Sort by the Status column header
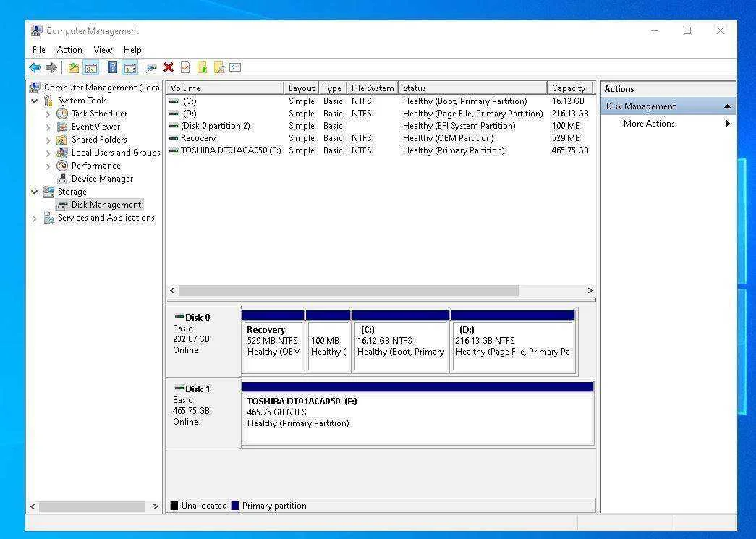 (x=473, y=88)
